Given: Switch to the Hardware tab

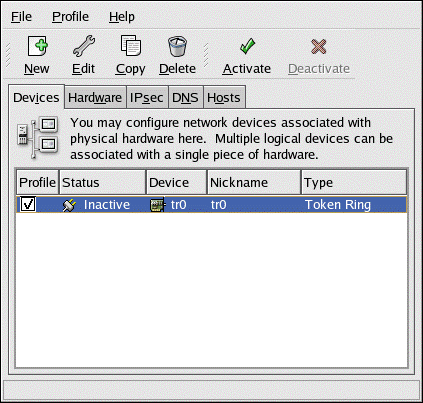Looking at the screenshot, I should (95, 98).
